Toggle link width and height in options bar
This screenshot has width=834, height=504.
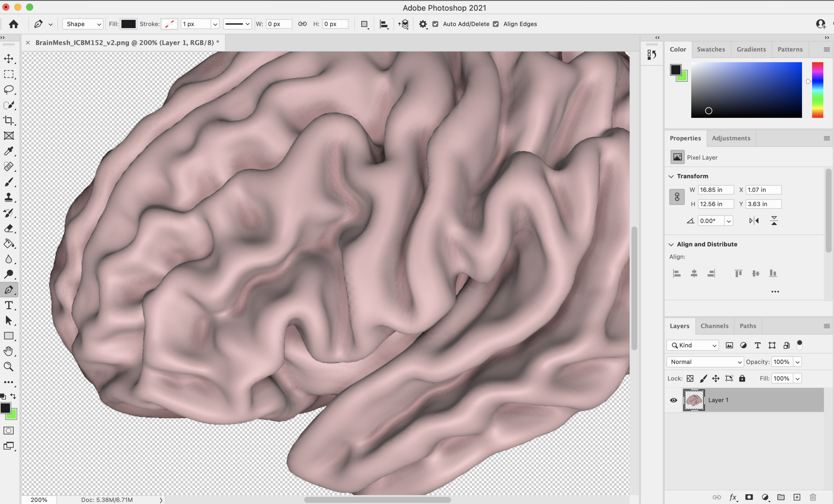302,24
